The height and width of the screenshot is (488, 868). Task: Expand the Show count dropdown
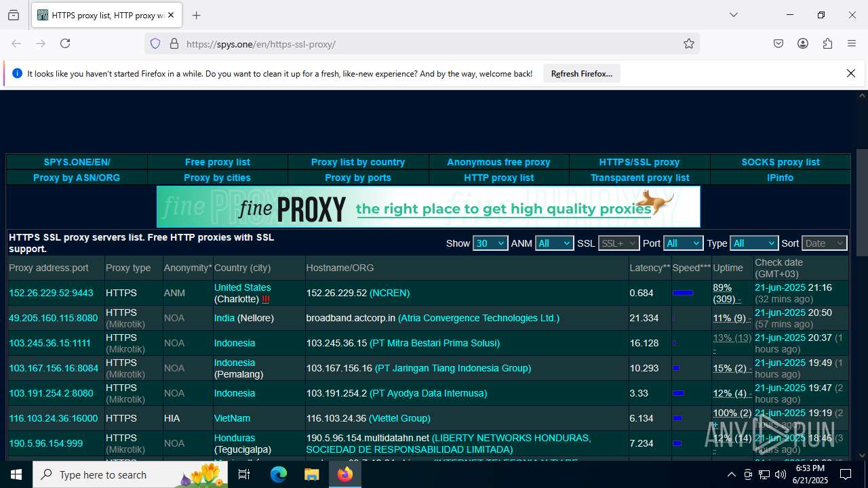click(x=490, y=243)
